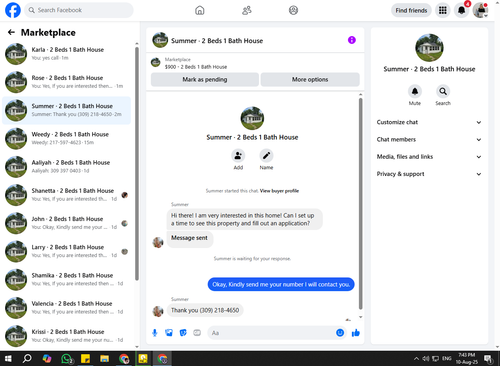500x366 pixels.
Task: Open the ENG language indicator in tray
Action: (x=447, y=359)
